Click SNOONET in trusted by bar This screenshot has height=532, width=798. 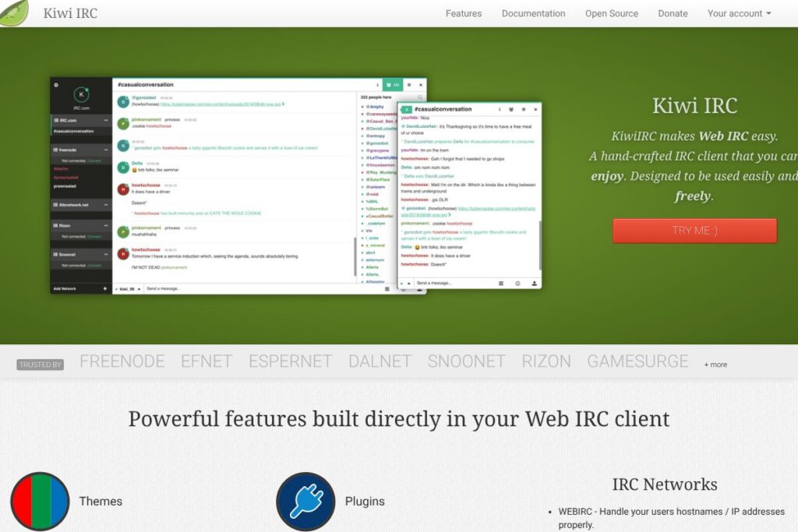466,361
